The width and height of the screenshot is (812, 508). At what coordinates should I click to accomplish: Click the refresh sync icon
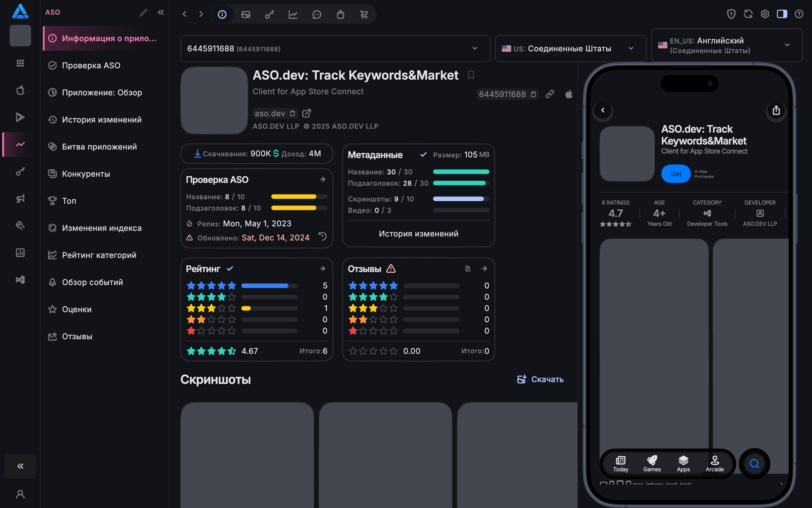coord(748,14)
